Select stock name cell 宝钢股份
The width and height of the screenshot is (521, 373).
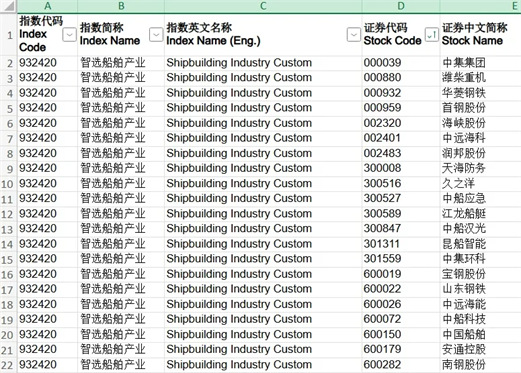(480, 274)
